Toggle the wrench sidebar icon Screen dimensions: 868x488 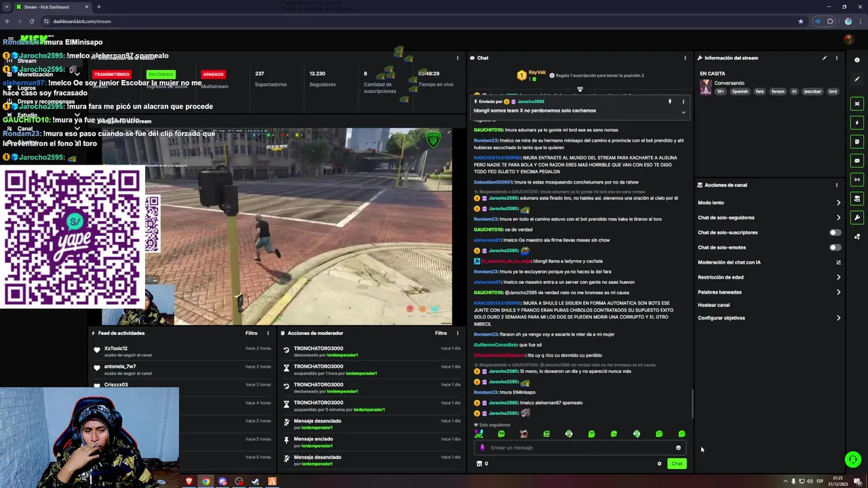click(857, 218)
